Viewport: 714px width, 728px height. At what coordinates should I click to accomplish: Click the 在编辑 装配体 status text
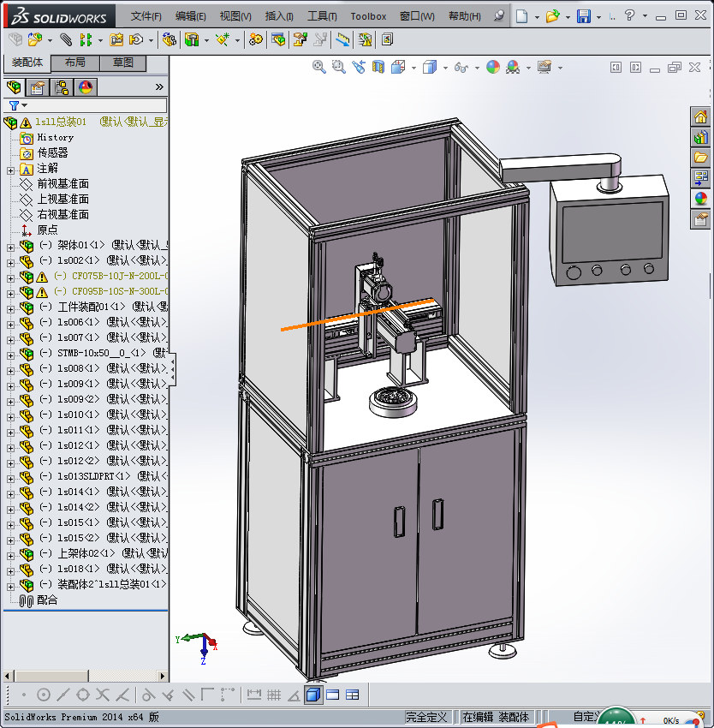pyautogui.click(x=496, y=717)
